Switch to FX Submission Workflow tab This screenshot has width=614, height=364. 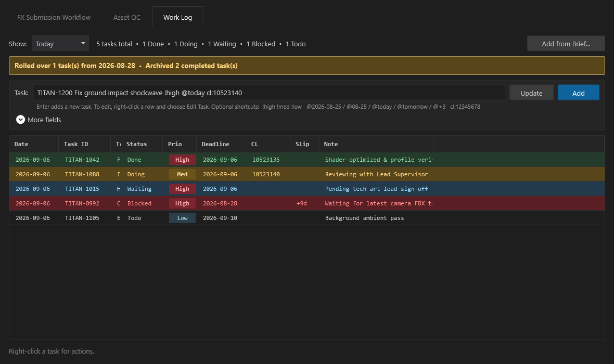[54, 17]
